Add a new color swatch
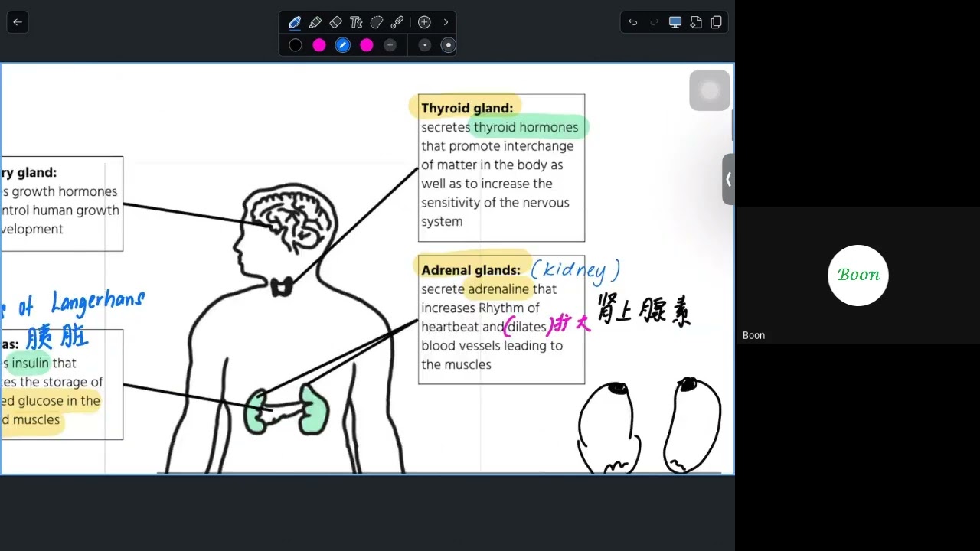 click(390, 45)
